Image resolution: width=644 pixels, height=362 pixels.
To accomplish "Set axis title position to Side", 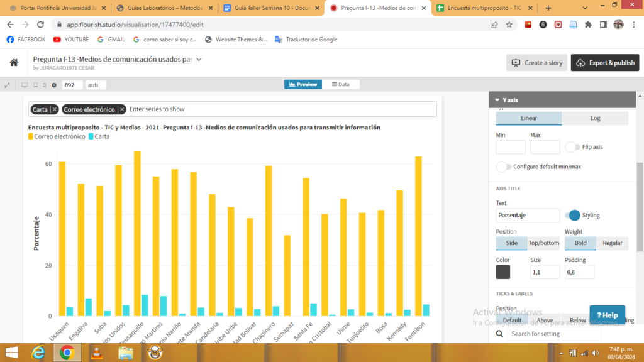I will [x=511, y=243].
